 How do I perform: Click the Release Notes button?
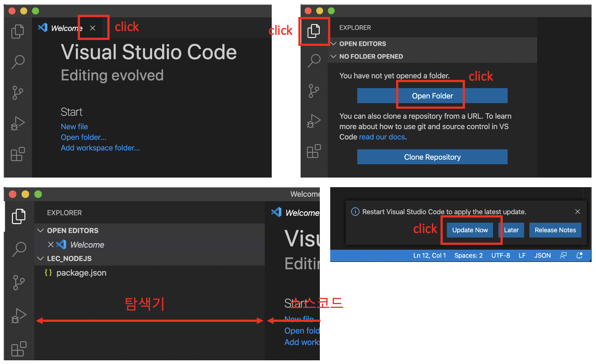click(555, 230)
